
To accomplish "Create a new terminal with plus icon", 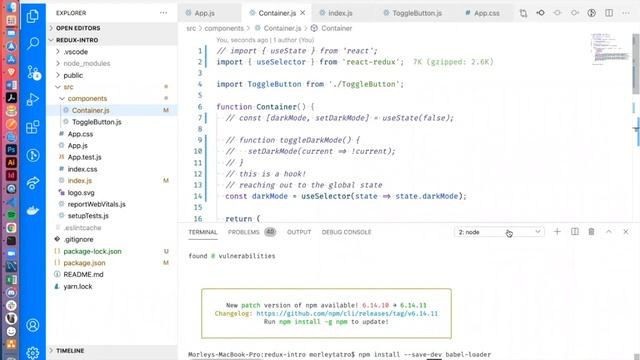I will click(557, 232).
